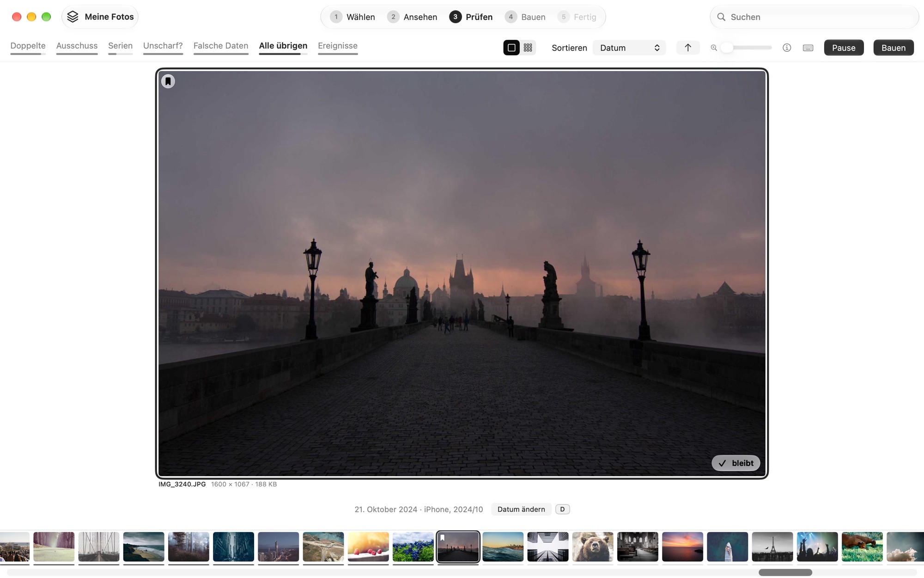
Task: Select the concert crowd thumbnail
Action: pyautogui.click(x=817, y=547)
